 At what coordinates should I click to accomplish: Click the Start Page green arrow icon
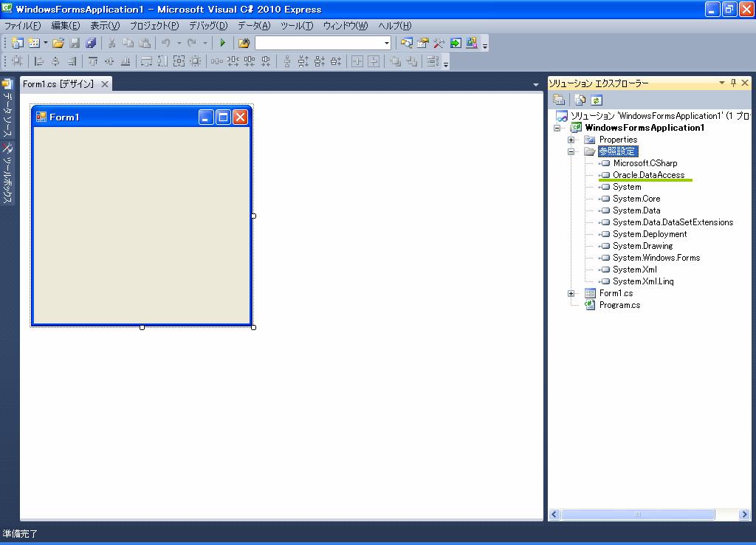pyautogui.click(x=455, y=44)
